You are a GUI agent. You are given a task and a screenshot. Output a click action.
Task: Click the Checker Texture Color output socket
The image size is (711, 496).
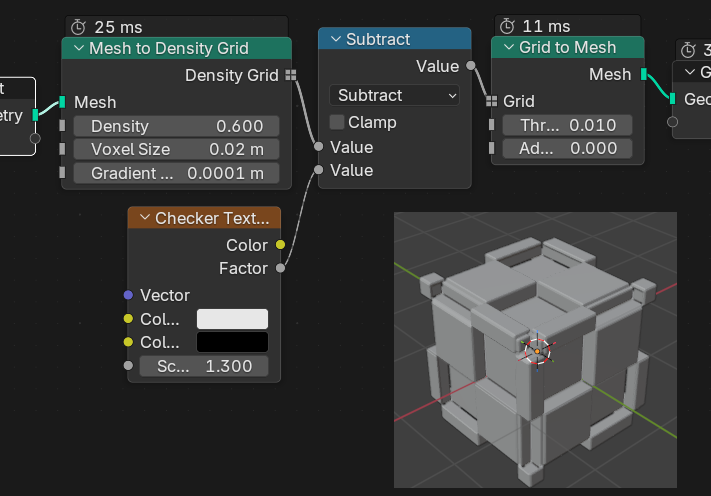point(280,245)
